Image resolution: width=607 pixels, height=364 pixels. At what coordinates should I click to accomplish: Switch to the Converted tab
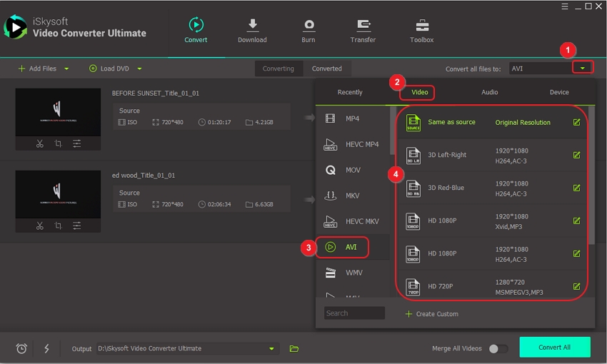327,69
